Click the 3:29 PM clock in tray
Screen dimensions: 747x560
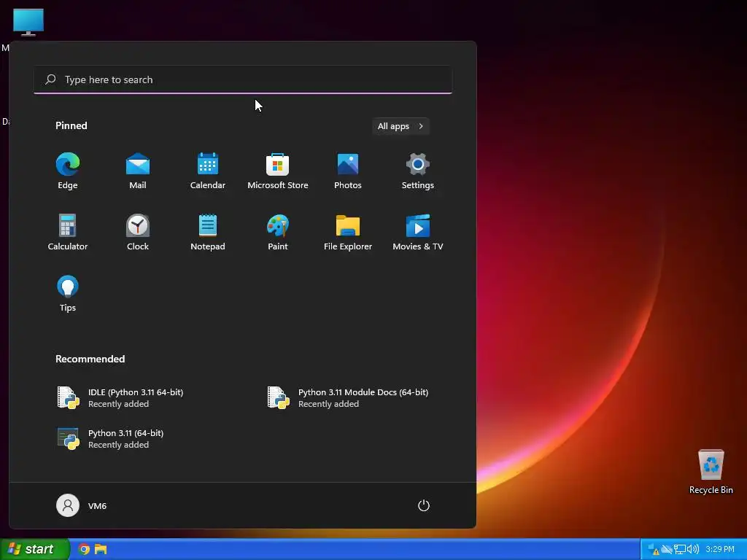point(720,549)
